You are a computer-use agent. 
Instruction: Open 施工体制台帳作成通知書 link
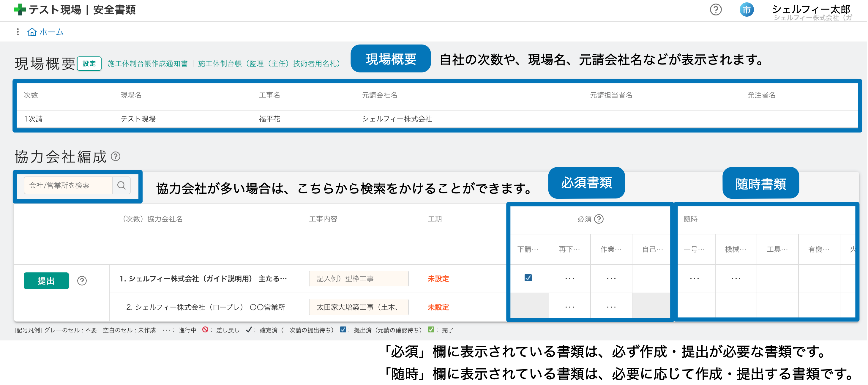click(x=147, y=64)
